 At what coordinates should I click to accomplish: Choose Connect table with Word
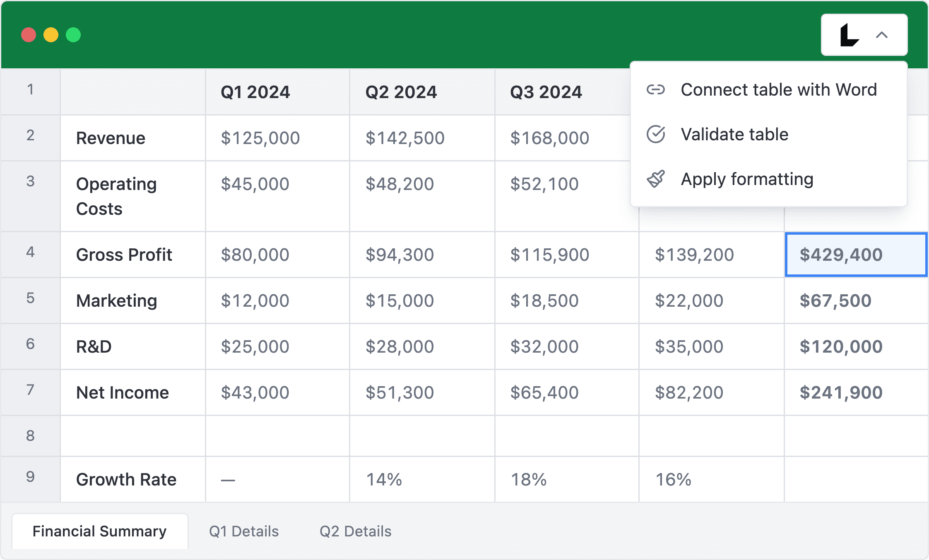pyautogui.click(x=778, y=90)
